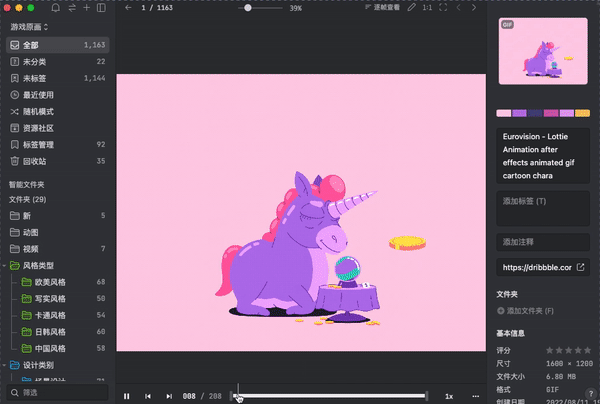Click the zoom slider handle
Viewport: 600px width, 404px height.
pyautogui.click(x=248, y=8)
